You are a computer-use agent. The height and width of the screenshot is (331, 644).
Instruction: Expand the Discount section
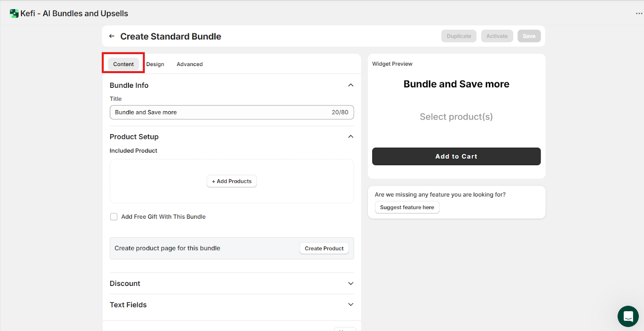[x=351, y=283]
